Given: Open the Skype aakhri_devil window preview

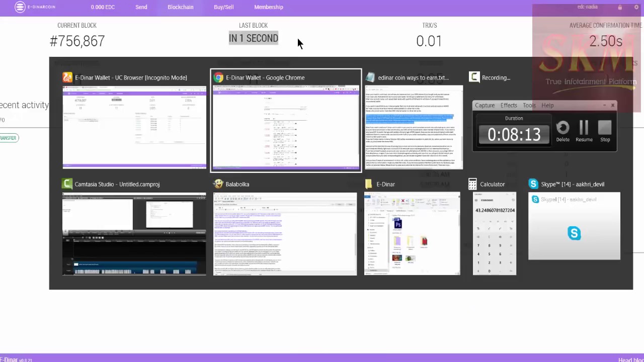Looking at the screenshot, I should pos(574,226).
